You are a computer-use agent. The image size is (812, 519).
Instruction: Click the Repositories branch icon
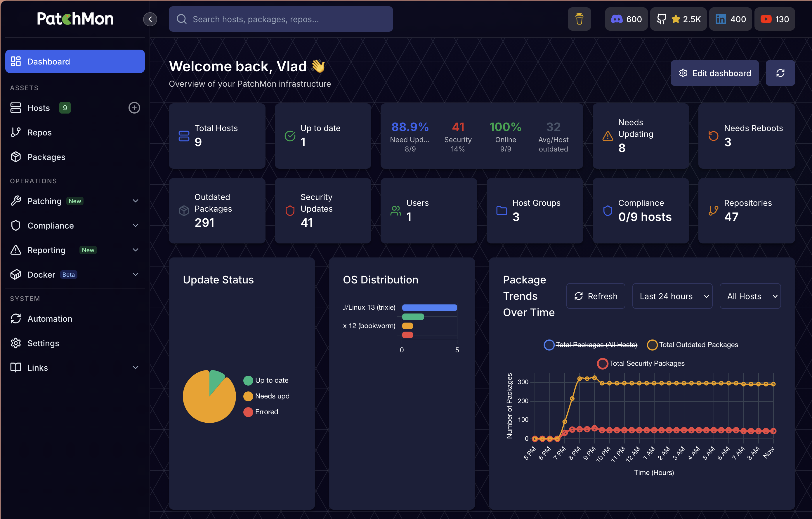(714, 211)
